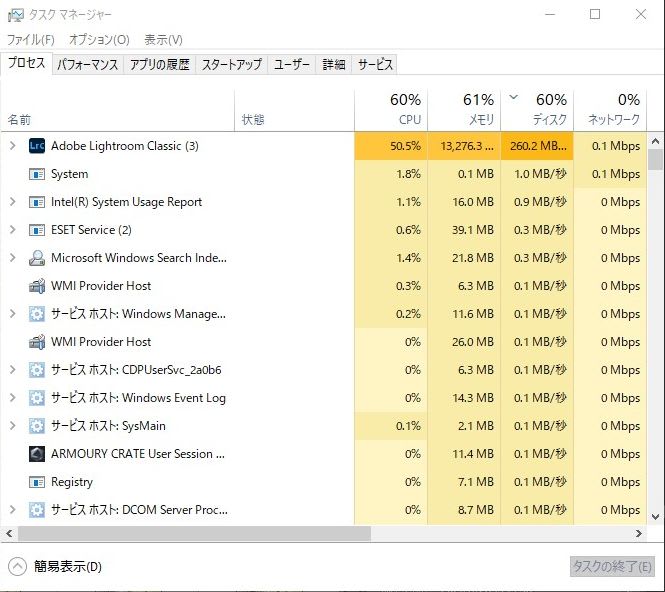Select the Registry process name

pos(72,482)
